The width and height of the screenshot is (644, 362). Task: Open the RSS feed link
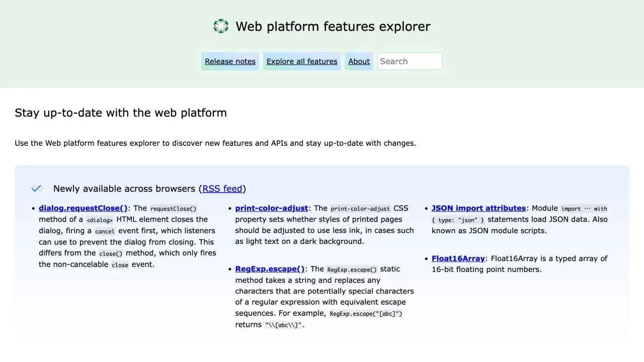tap(222, 189)
